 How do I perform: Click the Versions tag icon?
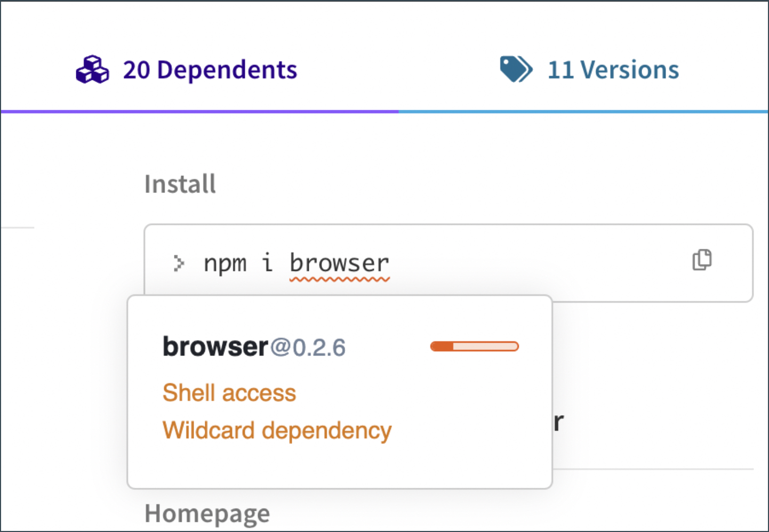pyautogui.click(x=516, y=69)
